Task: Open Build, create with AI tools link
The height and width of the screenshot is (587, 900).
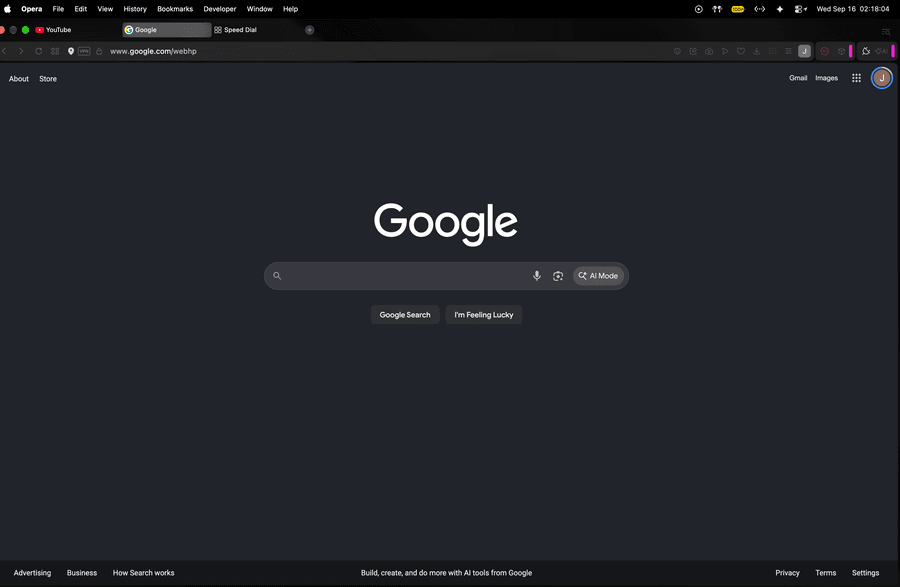Action: (x=446, y=573)
